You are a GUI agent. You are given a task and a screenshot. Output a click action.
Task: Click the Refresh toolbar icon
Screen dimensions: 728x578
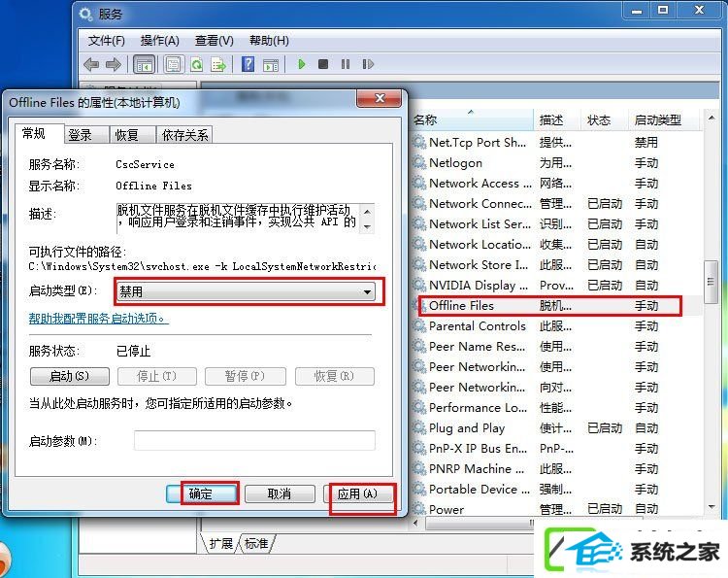[x=197, y=64]
